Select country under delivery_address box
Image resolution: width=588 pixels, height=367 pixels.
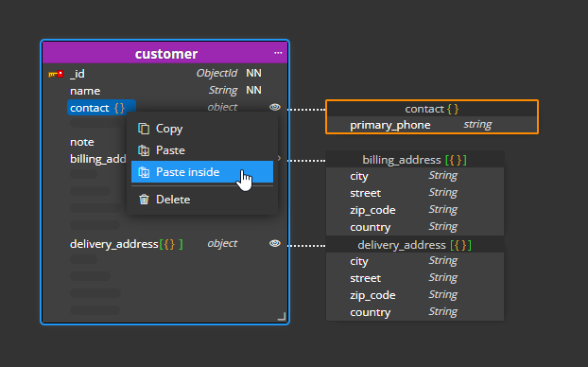(371, 312)
